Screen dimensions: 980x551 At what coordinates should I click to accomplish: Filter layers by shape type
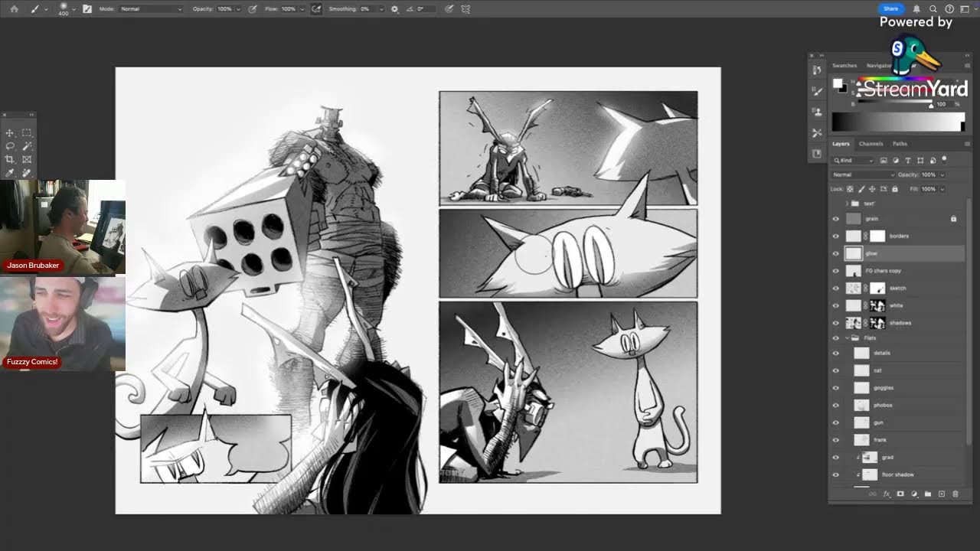[920, 161]
